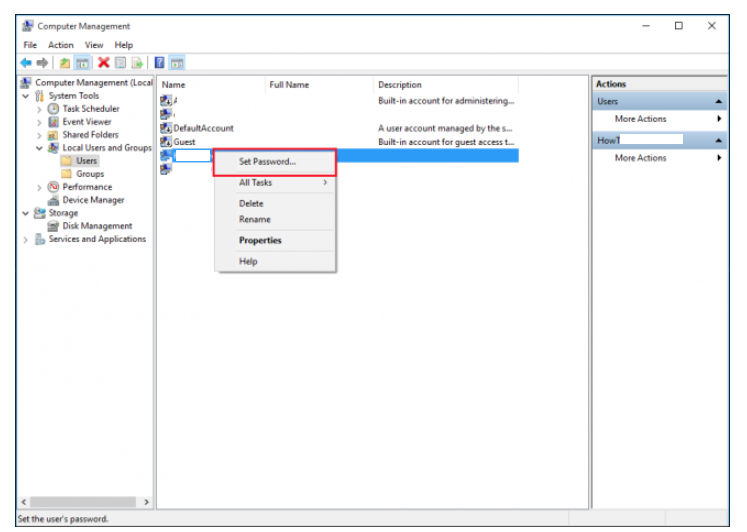Click the Shared Folders icon
Image resolution: width=747 pixels, height=532 pixels.
coord(53,135)
